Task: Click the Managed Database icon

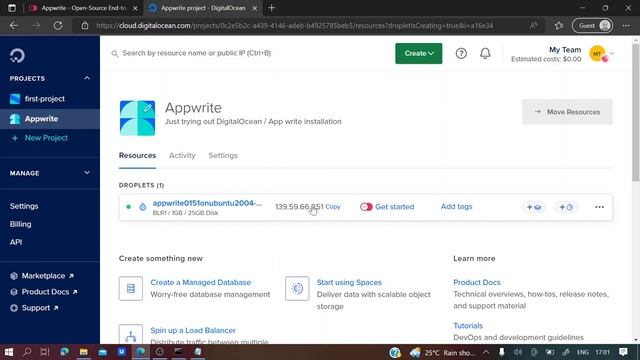Action: 131,289
